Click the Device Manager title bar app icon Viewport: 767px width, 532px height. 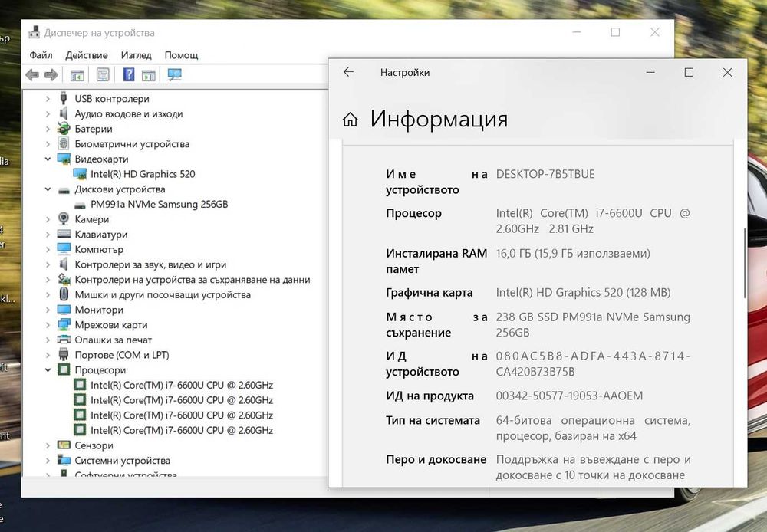tap(35, 32)
